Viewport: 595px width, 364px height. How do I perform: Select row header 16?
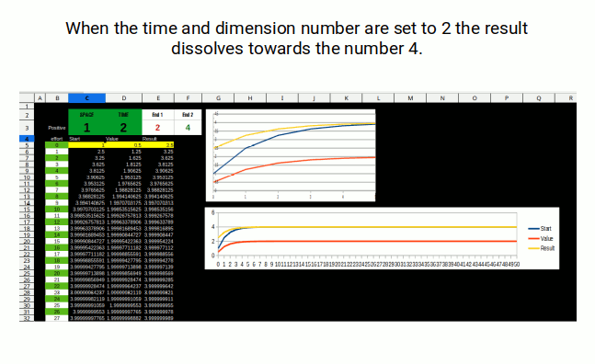click(x=27, y=215)
